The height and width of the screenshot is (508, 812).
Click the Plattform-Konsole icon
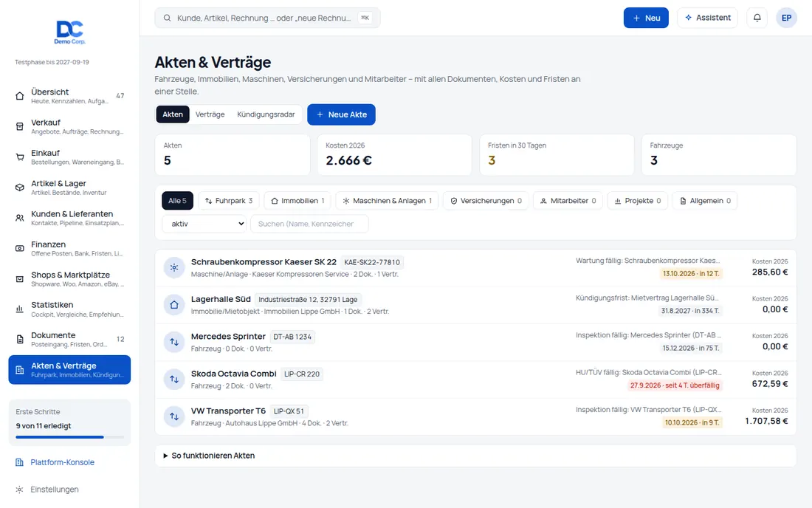click(19, 462)
